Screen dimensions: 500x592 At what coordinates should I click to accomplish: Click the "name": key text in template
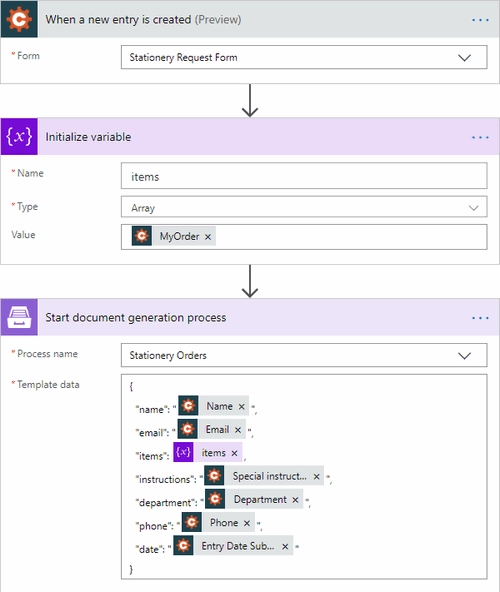click(153, 410)
